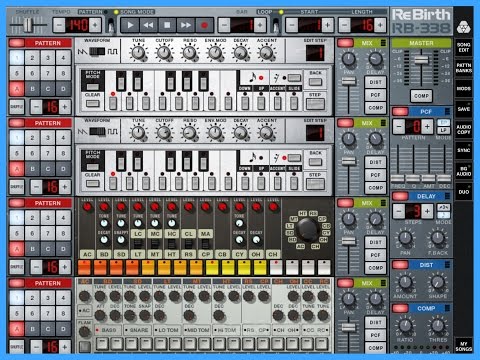Click the Dist Amount knob
This screenshot has width=480, height=360.
click(405, 282)
